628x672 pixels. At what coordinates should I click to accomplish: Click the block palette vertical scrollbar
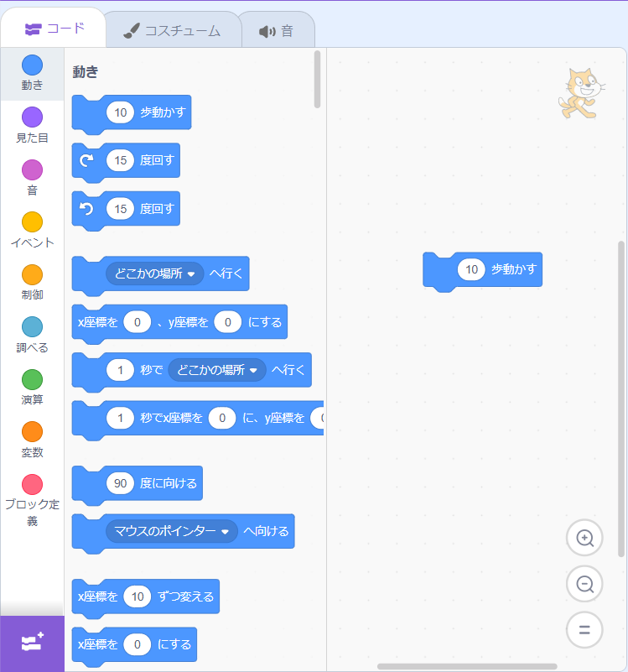click(x=317, y=80)
